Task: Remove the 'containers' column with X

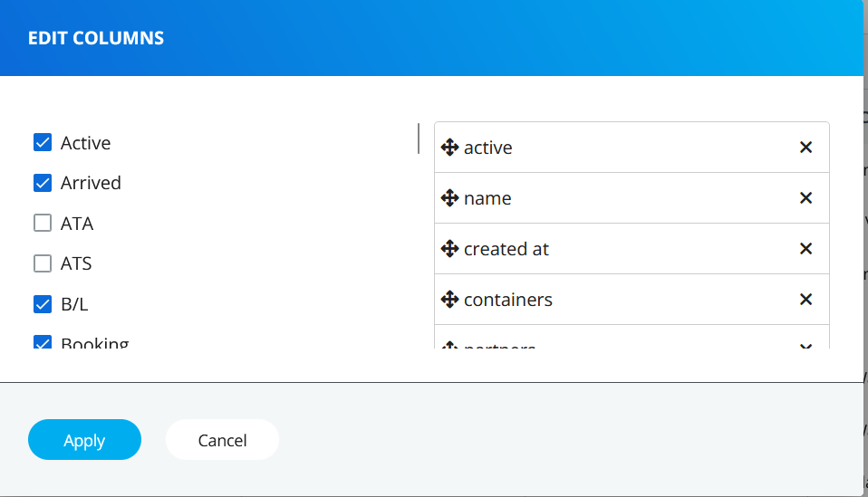Action: click(805, 300)
